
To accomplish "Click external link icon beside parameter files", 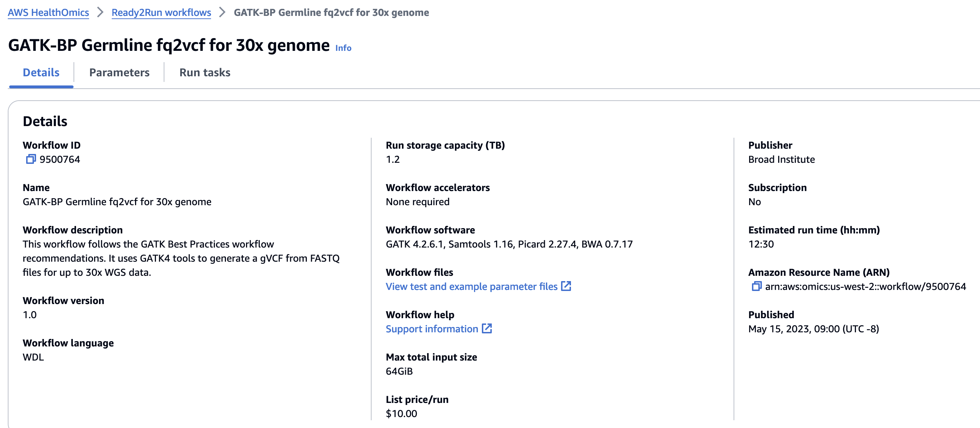I will pos(566,286).
